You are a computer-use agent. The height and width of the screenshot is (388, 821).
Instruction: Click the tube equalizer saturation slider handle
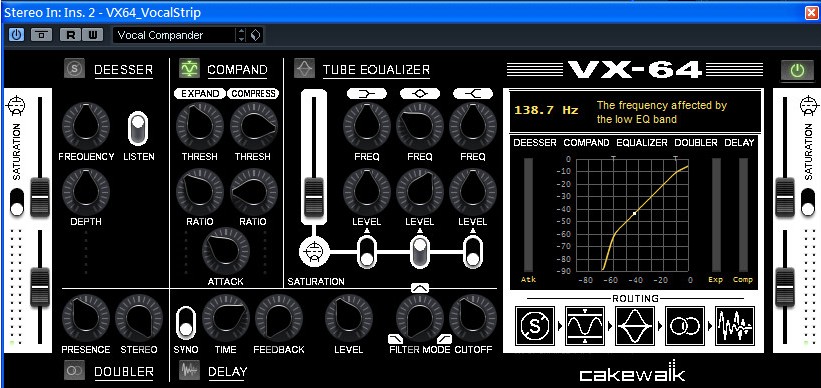pyautogui.click(x=314, y=197)
